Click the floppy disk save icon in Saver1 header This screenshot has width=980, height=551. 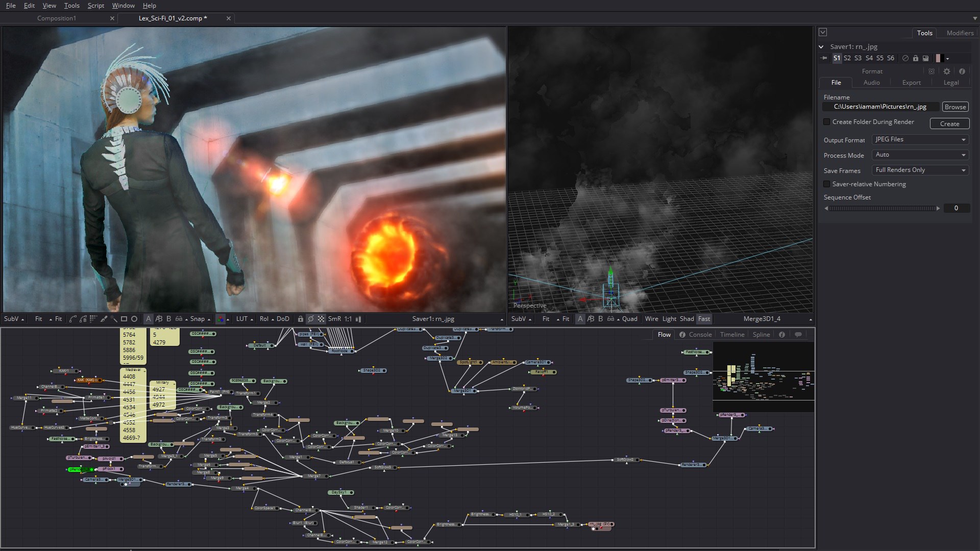[925, 58]
